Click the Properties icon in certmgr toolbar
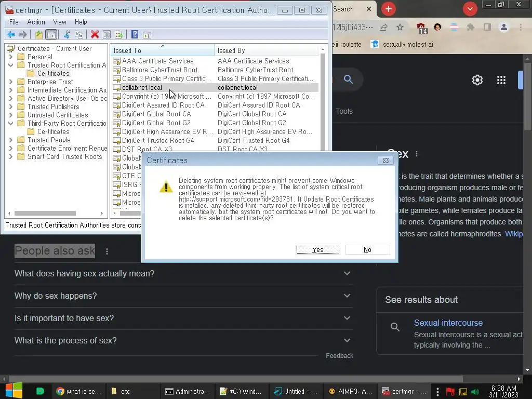Screen dimensions: 532x399 [x=107, y=34]
